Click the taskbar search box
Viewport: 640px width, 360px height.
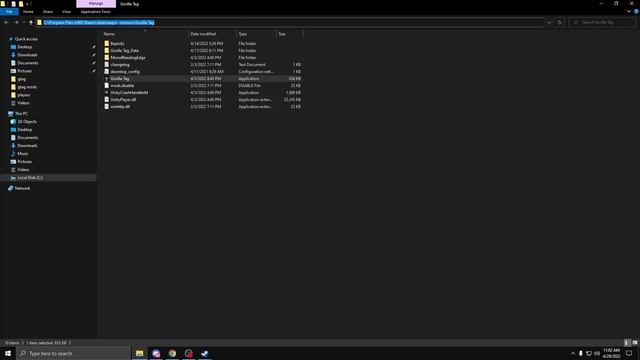click(x=73, y=353)
